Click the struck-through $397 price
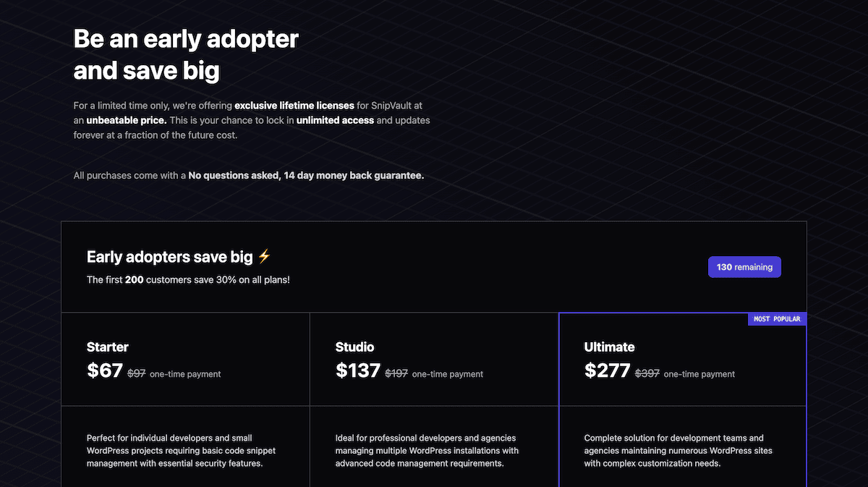Viewport: 868px width, 487px height. pos(647,374)
